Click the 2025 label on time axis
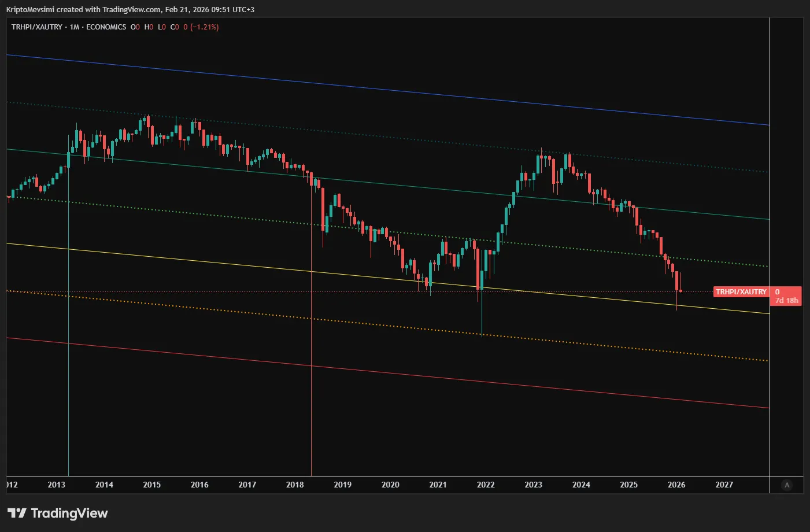 pos(628,485)
